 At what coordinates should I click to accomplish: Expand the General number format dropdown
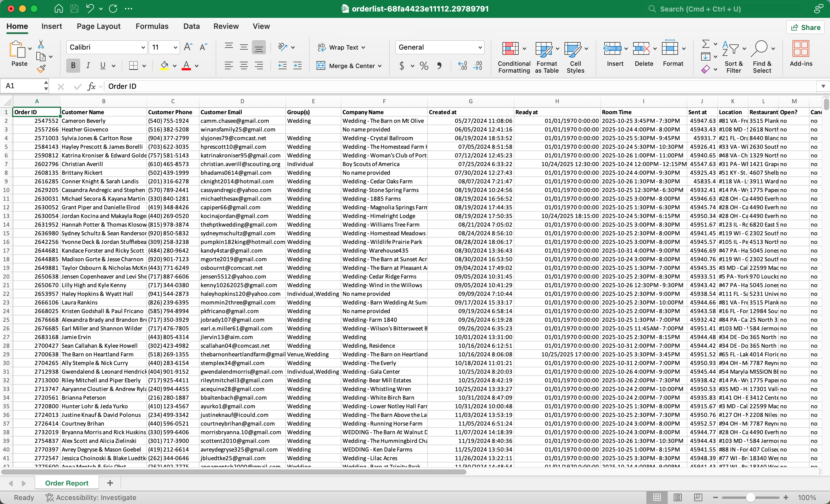(480, 48)
